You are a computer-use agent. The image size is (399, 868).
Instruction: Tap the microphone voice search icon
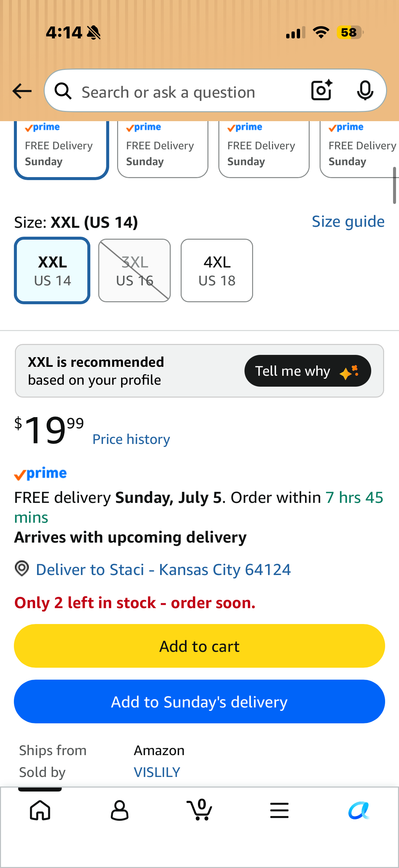pos(365,91)
